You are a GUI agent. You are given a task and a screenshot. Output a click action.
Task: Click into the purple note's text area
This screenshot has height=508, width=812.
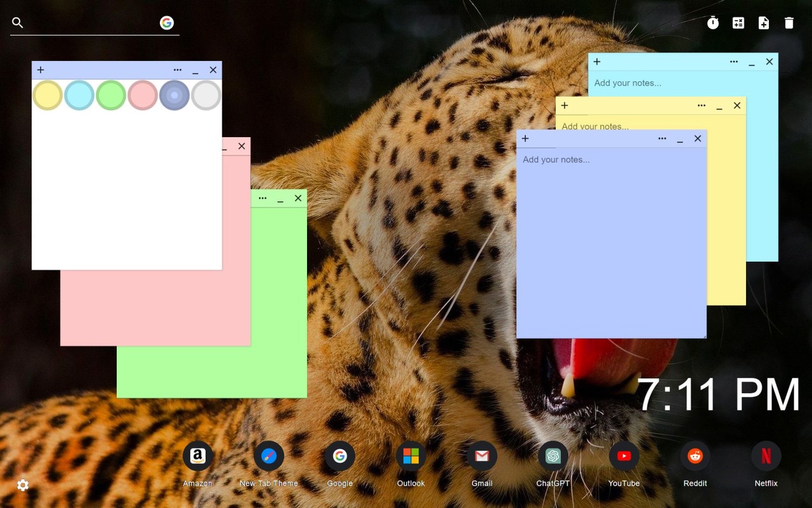tap(612, 243)
